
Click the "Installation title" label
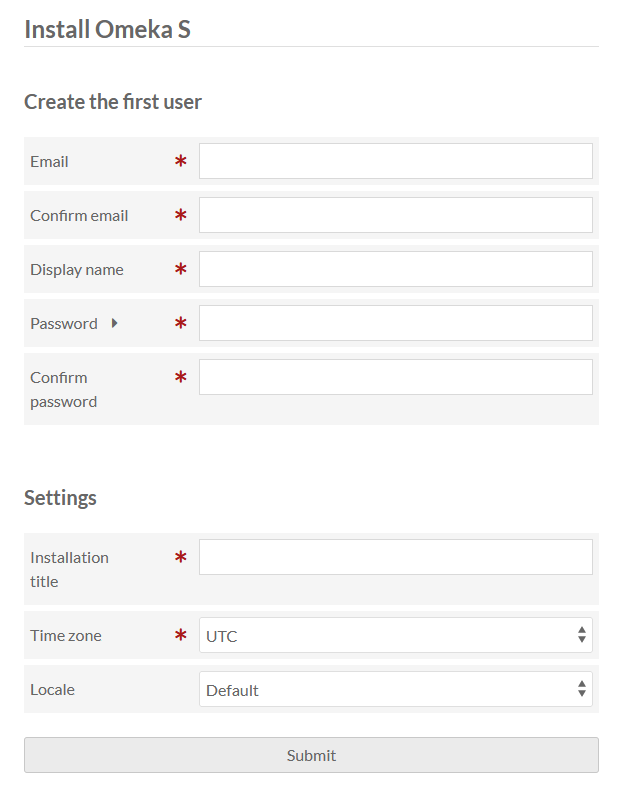(x=69, y=569)
